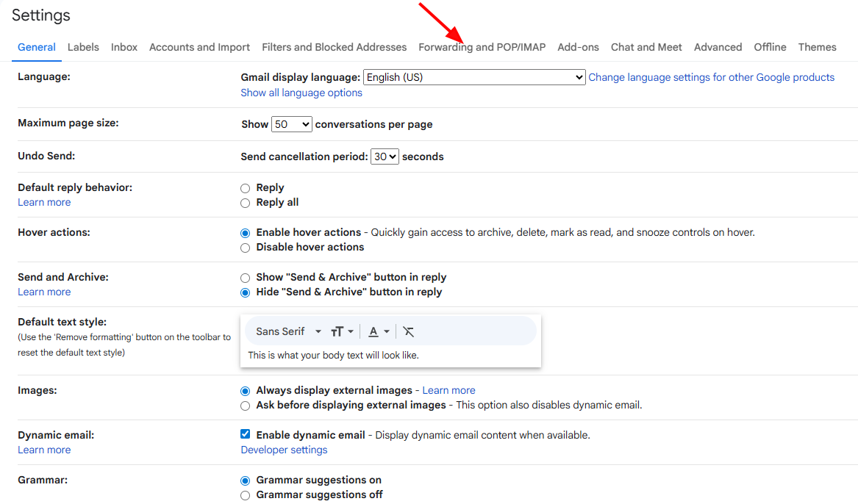Viewport: 858px width, 504px height.
Task: Open the text size formatting icon
Action: coord(342,331)
